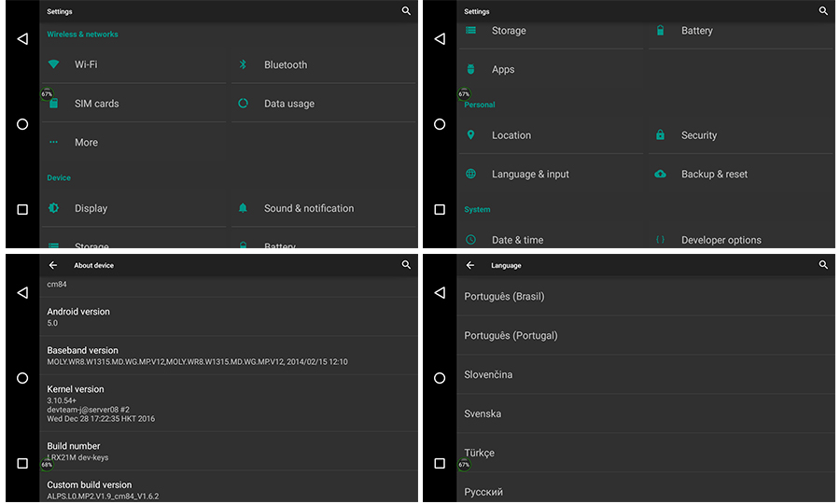The width and height of the screenshot is (840, 504).
Task: Tap the Developer options braces icon
Action: pos(660,240)
